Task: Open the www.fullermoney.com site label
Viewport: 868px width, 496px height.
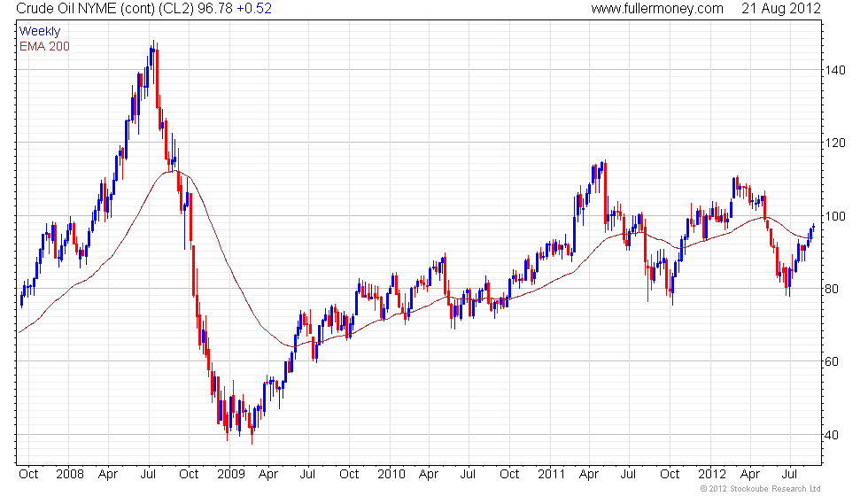Action: (x=657, y=8)
